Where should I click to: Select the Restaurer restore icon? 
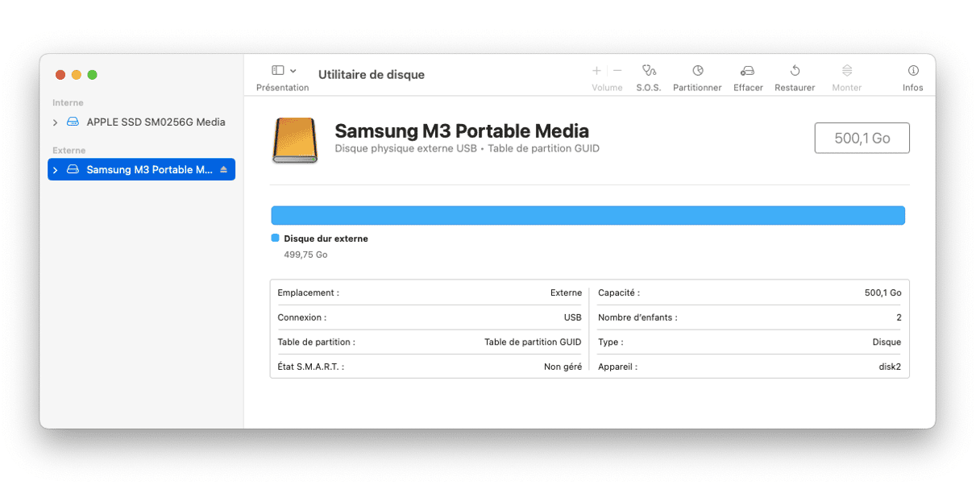click(x=794, y=71)
